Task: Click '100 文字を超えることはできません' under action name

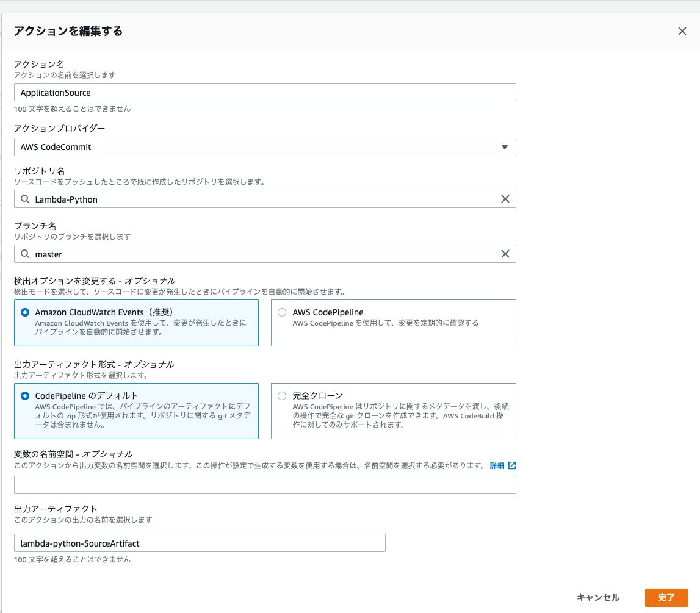Action: [x=73, y=109]
